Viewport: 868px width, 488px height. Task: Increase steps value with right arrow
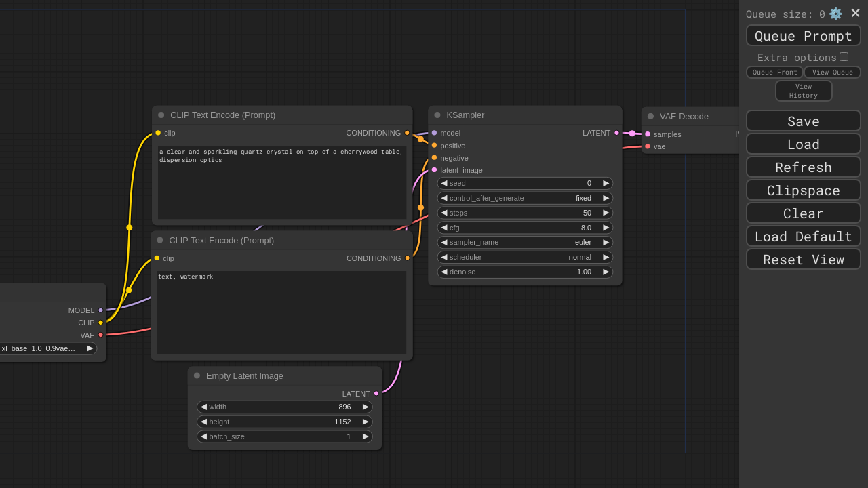[606, 213]
